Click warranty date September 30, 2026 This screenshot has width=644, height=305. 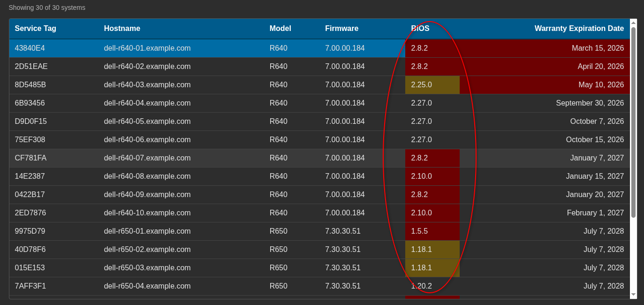[x=590, y=103]
